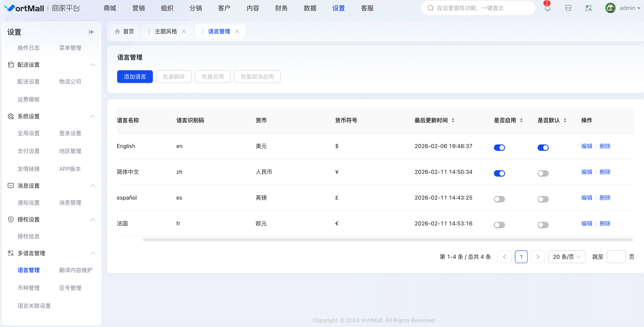Open the 财务 top menu
The height and width of the screenshot is (327, 644).
(281, 8)
